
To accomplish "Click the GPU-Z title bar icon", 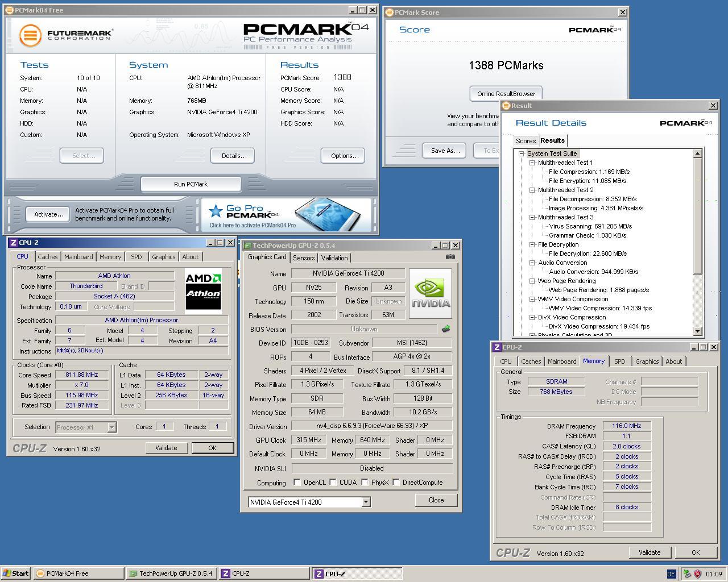I will tap(247, 246).
